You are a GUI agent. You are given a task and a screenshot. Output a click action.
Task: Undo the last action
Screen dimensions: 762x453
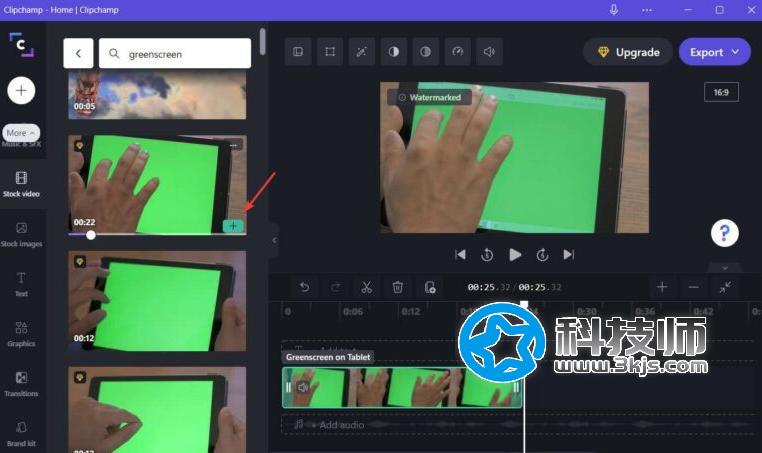point(304,287)
